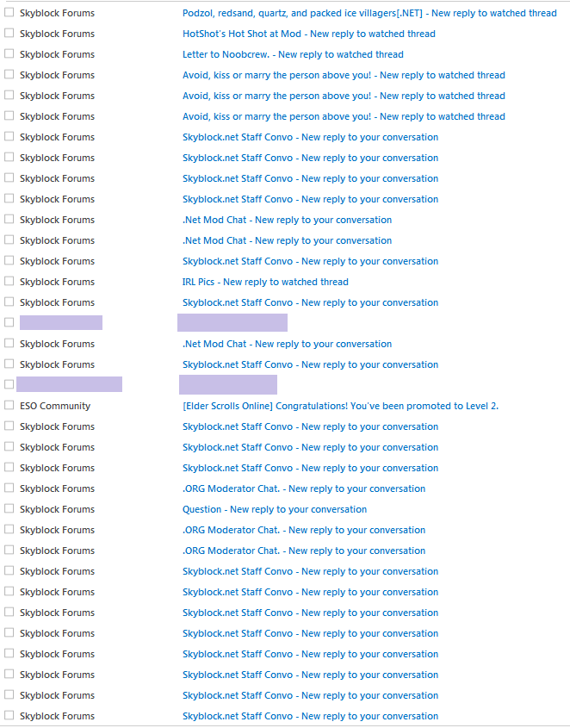Image resolution: width=570 pixels, height=728 pixels.
Task: Click Skyblock Forums sender on the Podzol email row
Action: (x=57, y=13)
